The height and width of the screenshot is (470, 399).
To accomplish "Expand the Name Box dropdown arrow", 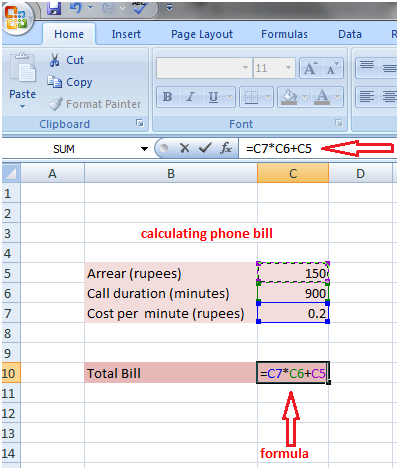I will 144,149.
